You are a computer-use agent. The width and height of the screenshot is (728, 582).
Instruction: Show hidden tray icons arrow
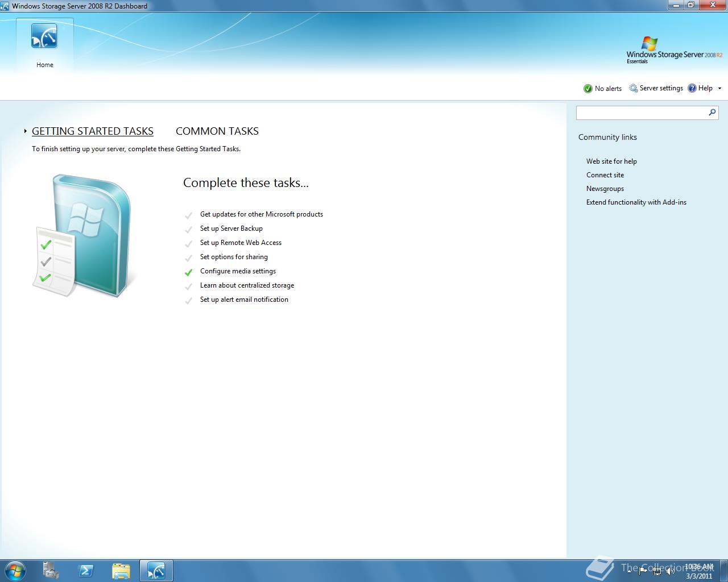pyautogui.click(x=629, y=571)
